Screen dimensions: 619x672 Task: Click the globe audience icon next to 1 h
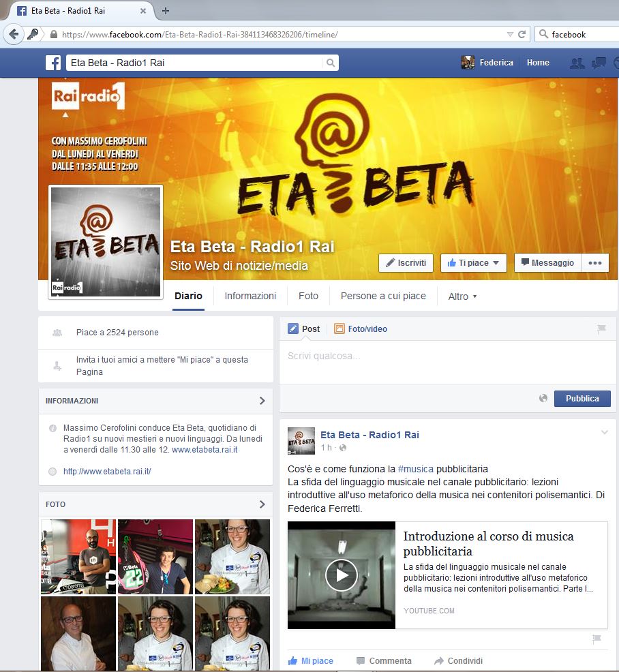click(x=343, y=448)
